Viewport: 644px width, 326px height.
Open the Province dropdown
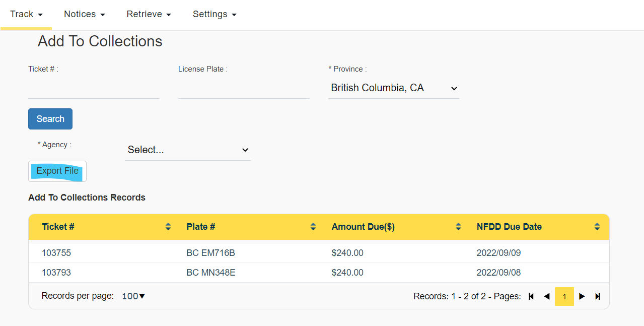pos(394,88)
